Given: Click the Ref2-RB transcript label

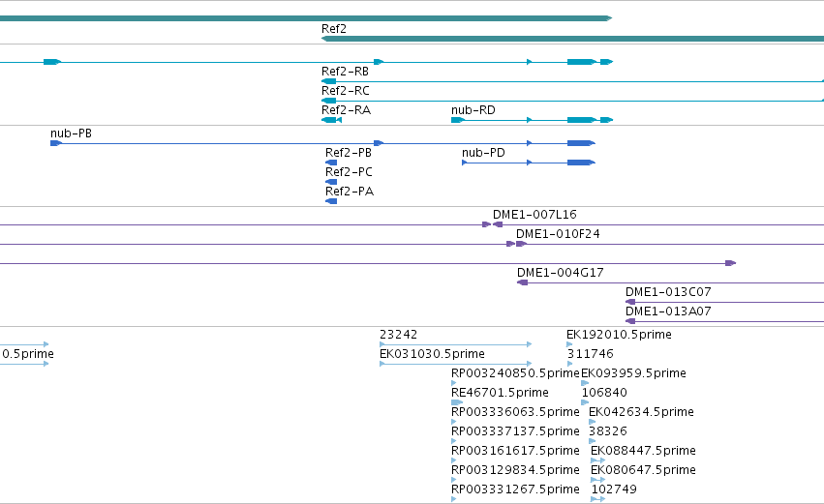Looking at the screenshot, I should (x=345, y=72).
